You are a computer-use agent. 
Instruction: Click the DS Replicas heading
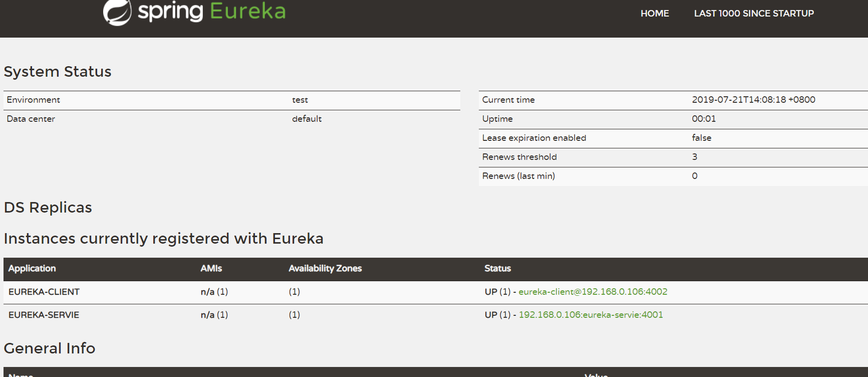pyautogui.click(x=48, y=208)
